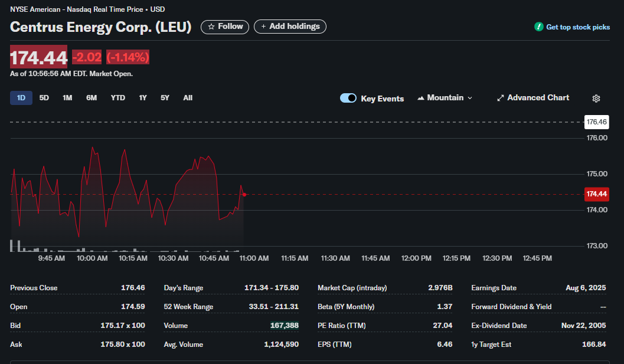Image resolution: width=624 pixels, height=364 pixels.
Task: Switch chart to 6M range
Action: click(x=92, y=98)
